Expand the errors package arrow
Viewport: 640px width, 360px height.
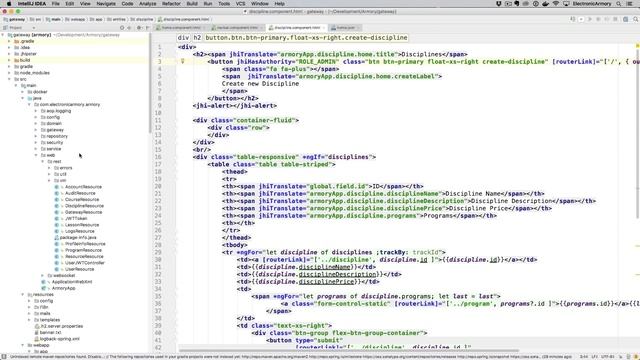click(49, 168)
